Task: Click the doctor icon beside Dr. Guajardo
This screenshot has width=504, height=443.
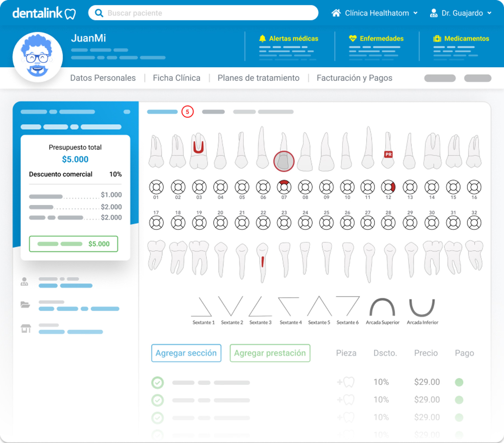Action: click(434, 13)
